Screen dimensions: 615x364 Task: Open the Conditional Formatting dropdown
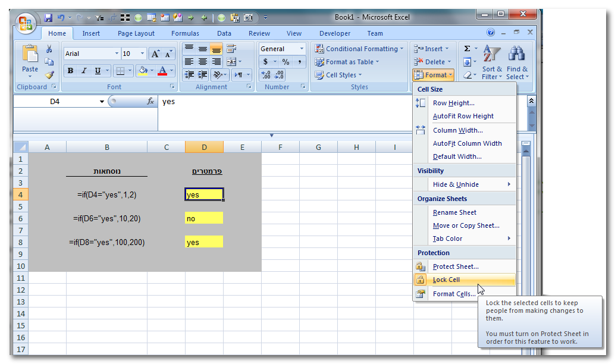coord(359,49)
